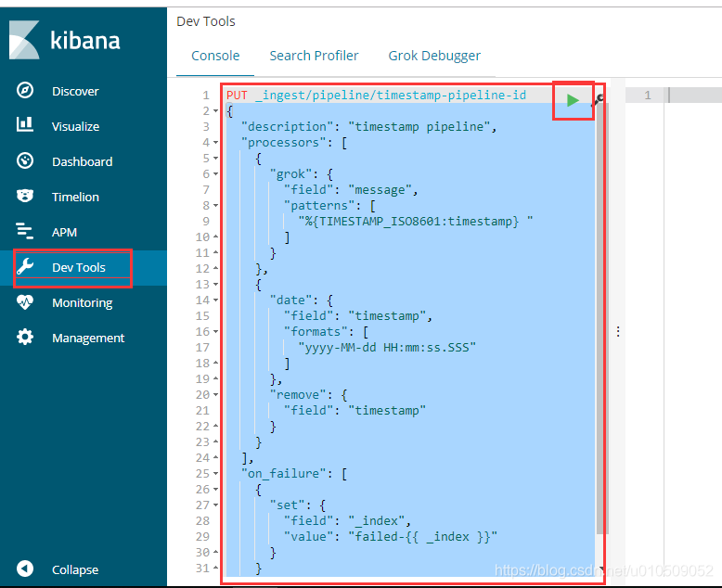Click the pane resizer dots handle
722x588 pixels.
tap(618, 331)
